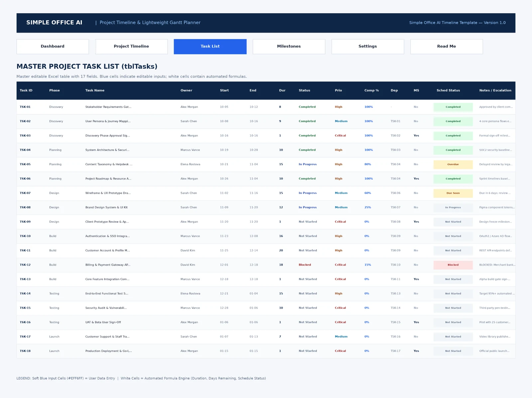
Task: Click the Medium priority cell for TSK-17
Action: 341,337
